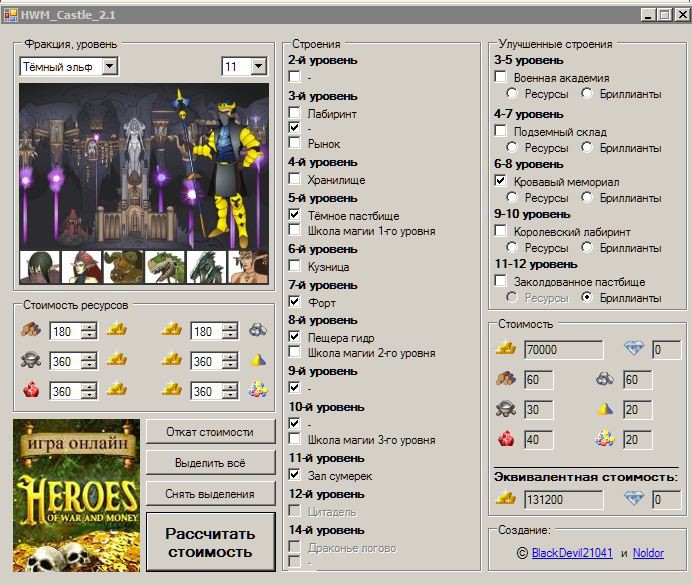
Task: Click the red crystal resource icon in resource costs
Action: click(31, 390)
